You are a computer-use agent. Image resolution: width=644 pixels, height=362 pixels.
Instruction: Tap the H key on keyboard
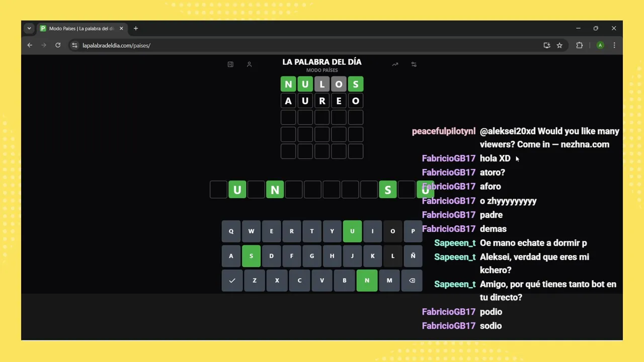[x=332, y=256]
